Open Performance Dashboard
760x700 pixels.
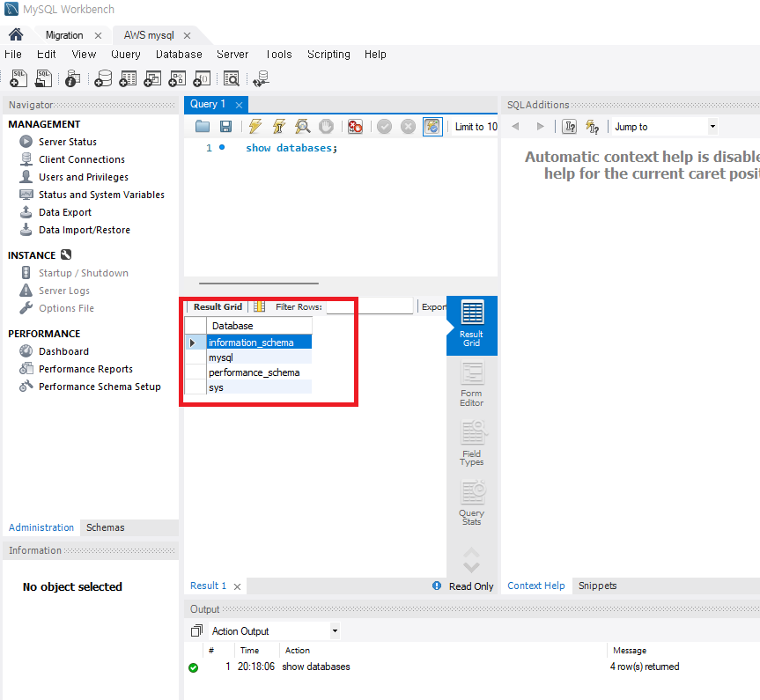63,351
